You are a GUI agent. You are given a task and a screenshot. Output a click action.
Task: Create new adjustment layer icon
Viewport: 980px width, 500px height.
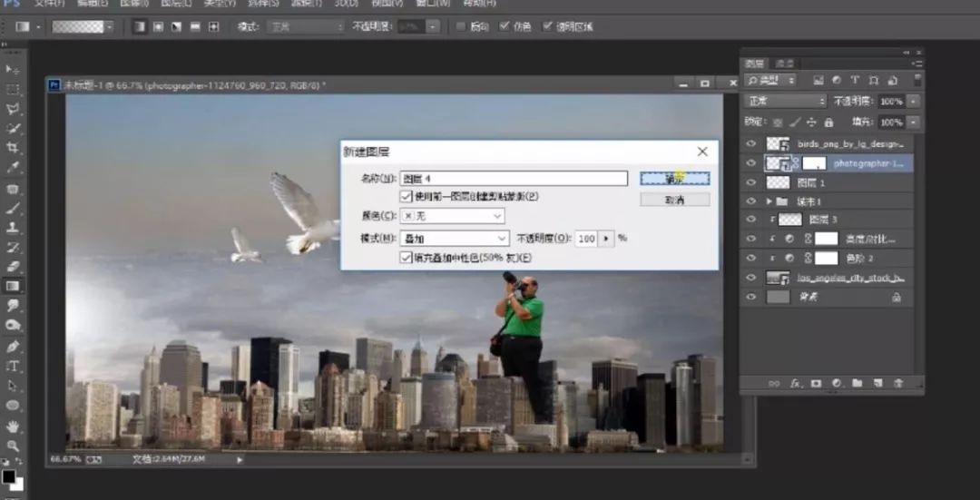tap(837, 383)
